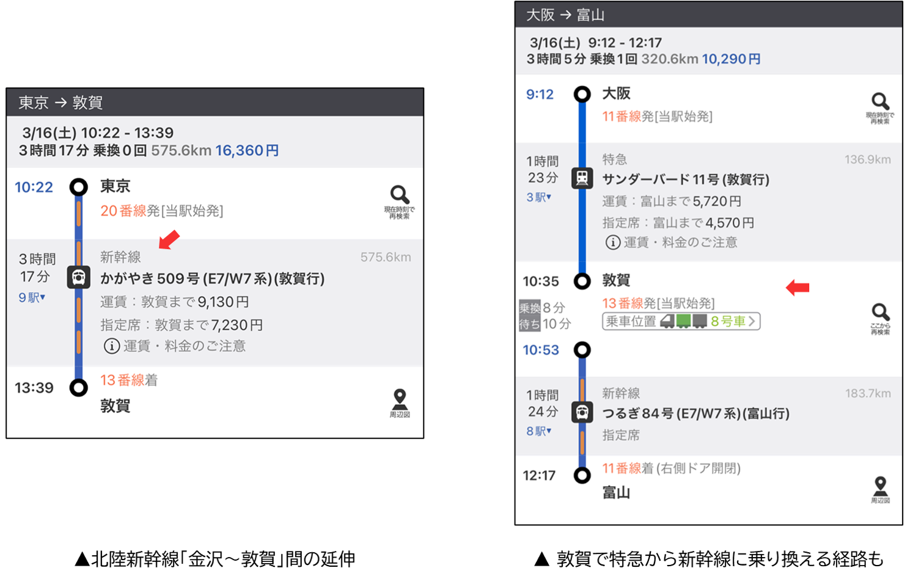Tap the ここから再検索 magnifier at 敦賀
The width and height of the screenshot is (924, 579).
pyautogui.click(x=880, y=319)
